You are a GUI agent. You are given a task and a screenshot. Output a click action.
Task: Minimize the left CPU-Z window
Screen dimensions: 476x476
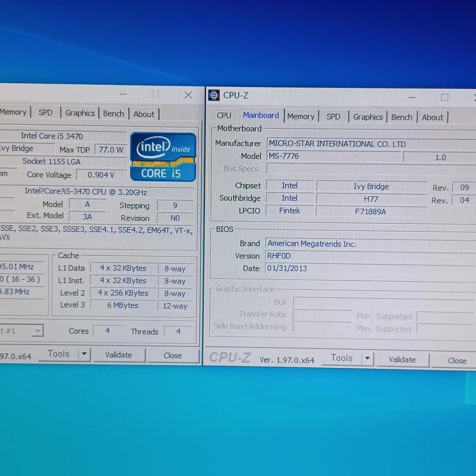(x=123, y=94)
